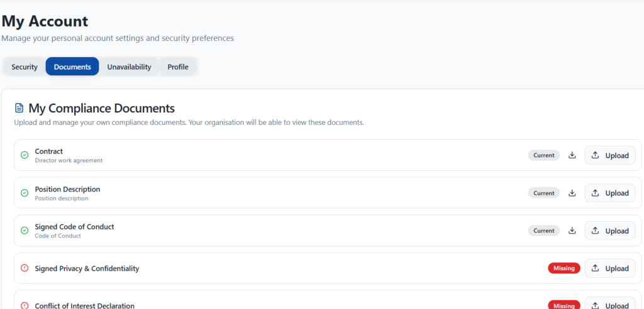Click the 'Signed Code of Conduct' title

coord(74,227)
